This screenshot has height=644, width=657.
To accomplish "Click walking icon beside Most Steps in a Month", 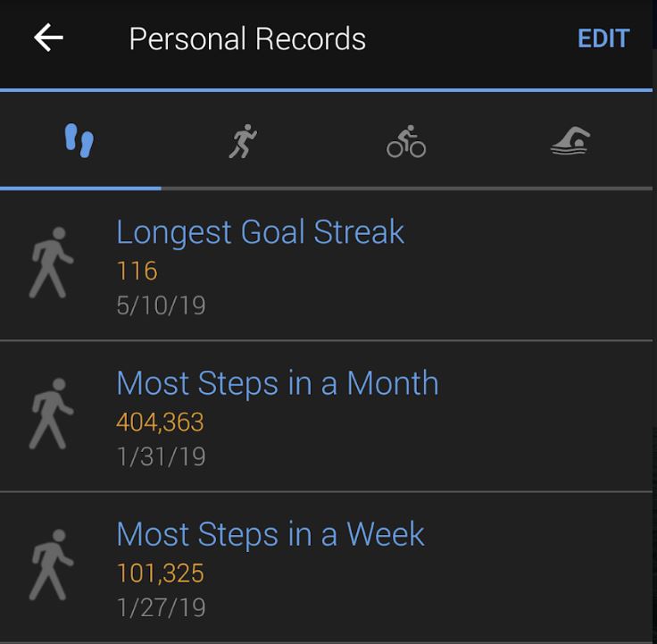I will 51,414.
